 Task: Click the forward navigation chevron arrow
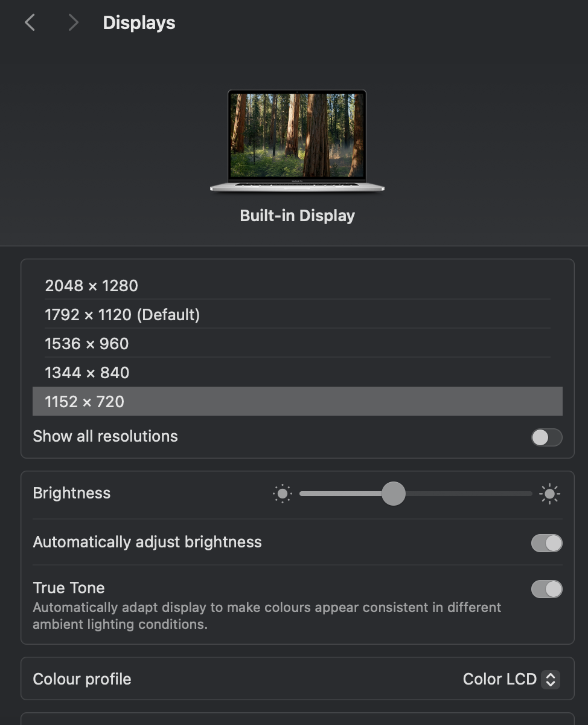(x=72, y=22)
